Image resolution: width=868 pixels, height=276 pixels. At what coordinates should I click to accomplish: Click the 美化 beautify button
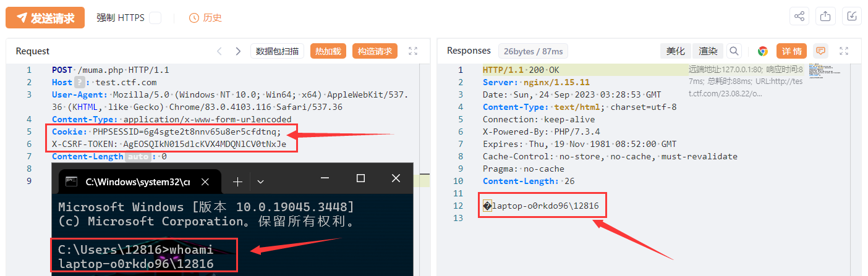[x=676, y=51]
